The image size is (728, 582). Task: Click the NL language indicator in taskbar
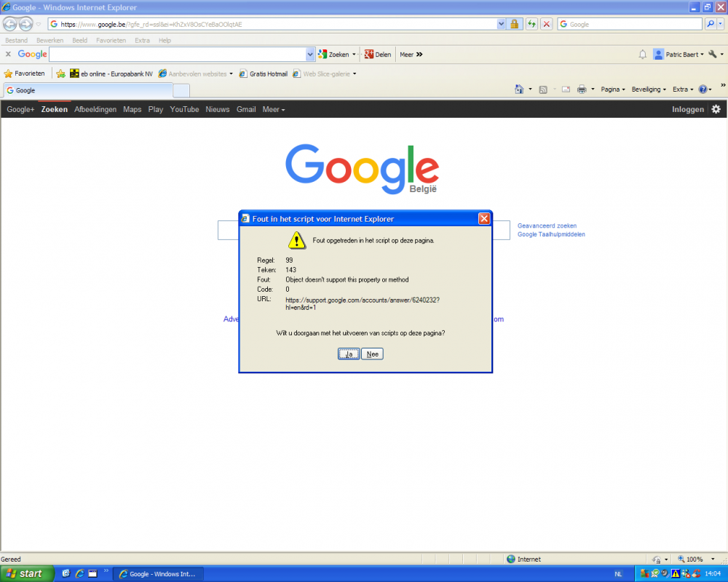(x=618, y=574)
